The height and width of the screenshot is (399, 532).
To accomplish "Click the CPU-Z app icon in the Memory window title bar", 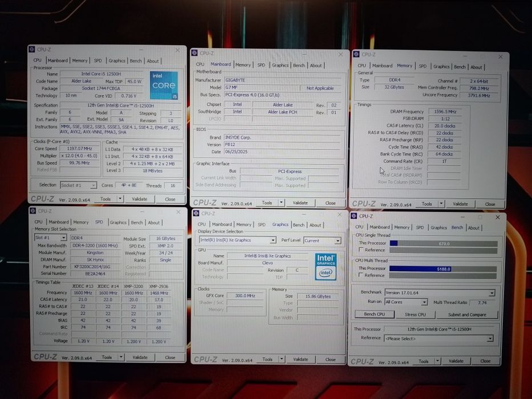I will click(356, 54).
